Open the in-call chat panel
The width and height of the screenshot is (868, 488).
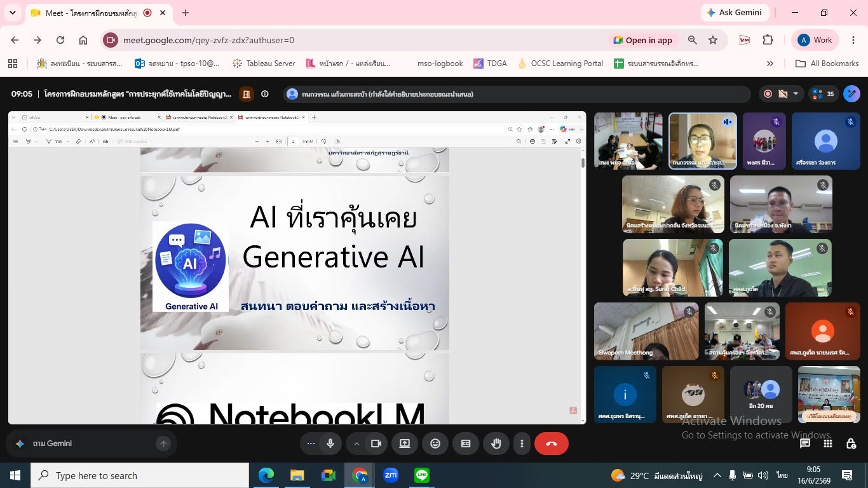pyautogui.click(x=805, y=444)
